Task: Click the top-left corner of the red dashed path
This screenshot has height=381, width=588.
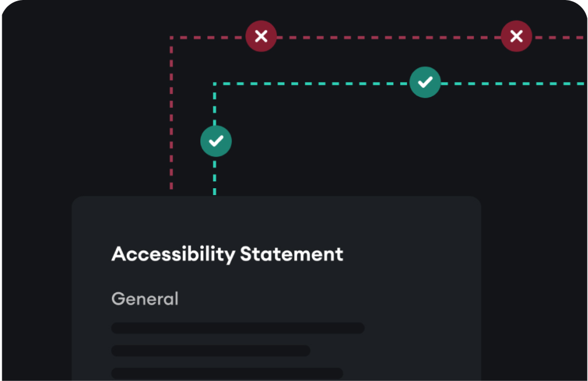Action: pyautogui.click(x=171, y=37)
